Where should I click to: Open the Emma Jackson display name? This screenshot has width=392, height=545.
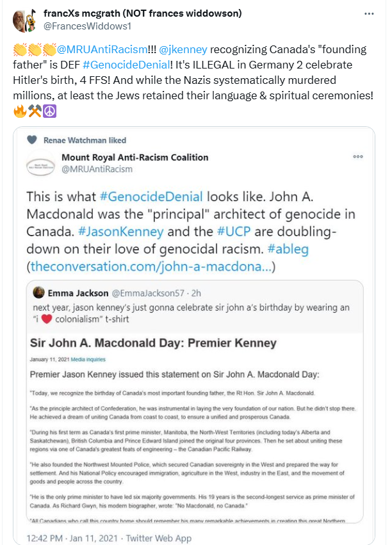pyautogui.click(x=78, y=293)
